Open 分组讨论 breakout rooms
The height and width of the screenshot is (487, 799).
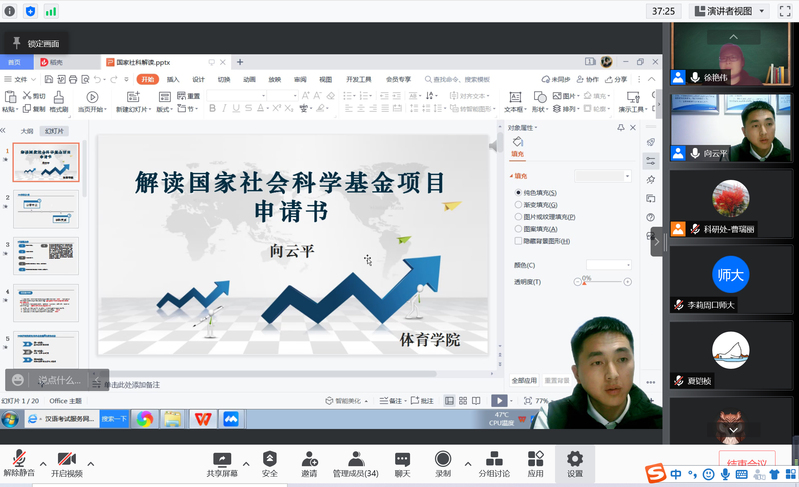[x=494, y=463]
